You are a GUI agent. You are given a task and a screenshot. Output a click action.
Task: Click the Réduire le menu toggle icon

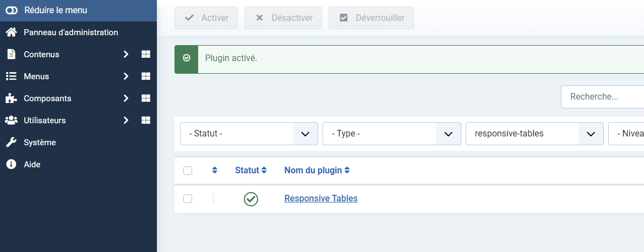[x=12, y=10]
